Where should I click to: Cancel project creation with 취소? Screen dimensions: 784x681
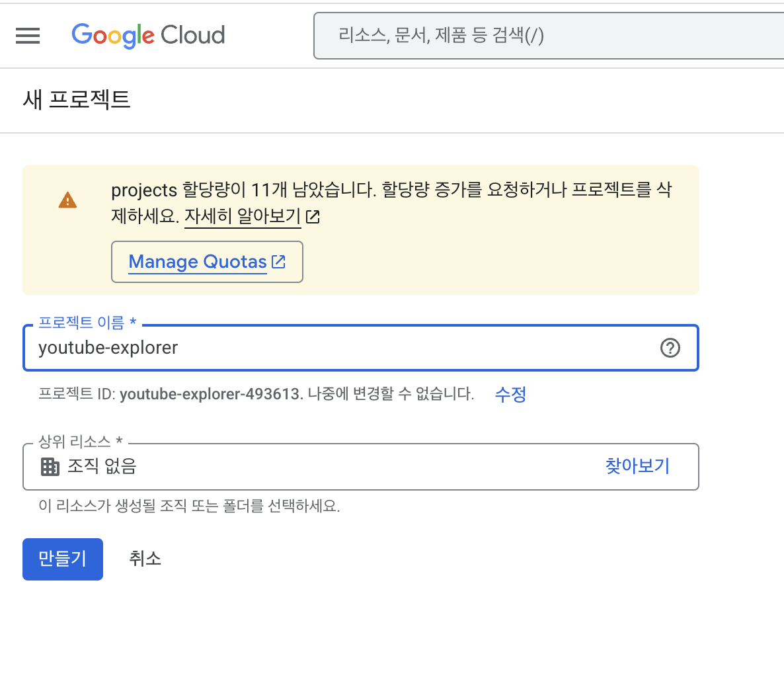[x=145, y=559]
